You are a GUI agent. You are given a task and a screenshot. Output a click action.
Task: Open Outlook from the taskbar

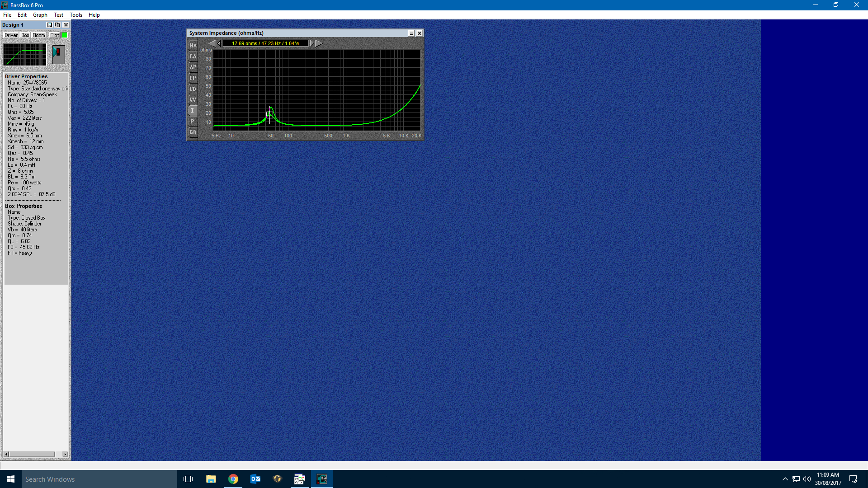[x=255, y=479]
